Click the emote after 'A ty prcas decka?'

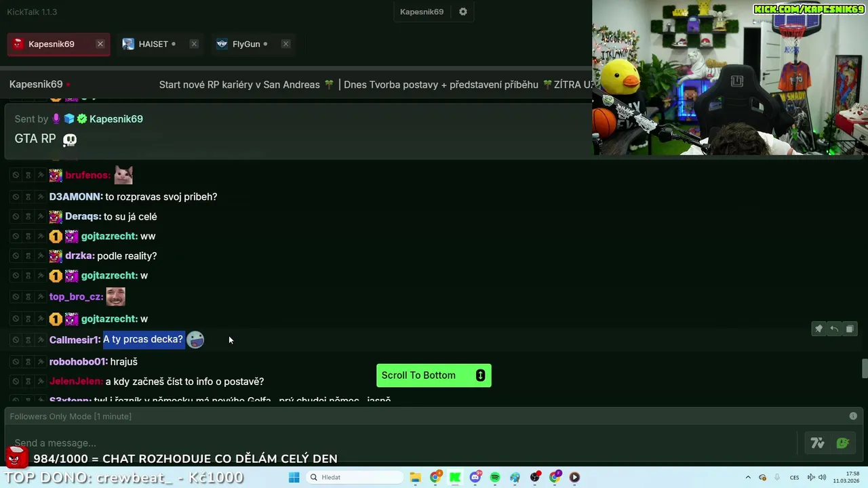[195, 340]
